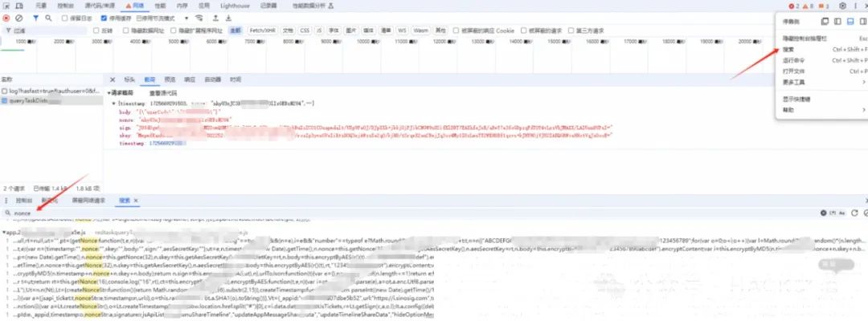
Task: Switch to the Sources panel tab
Action: coord(100,6)
